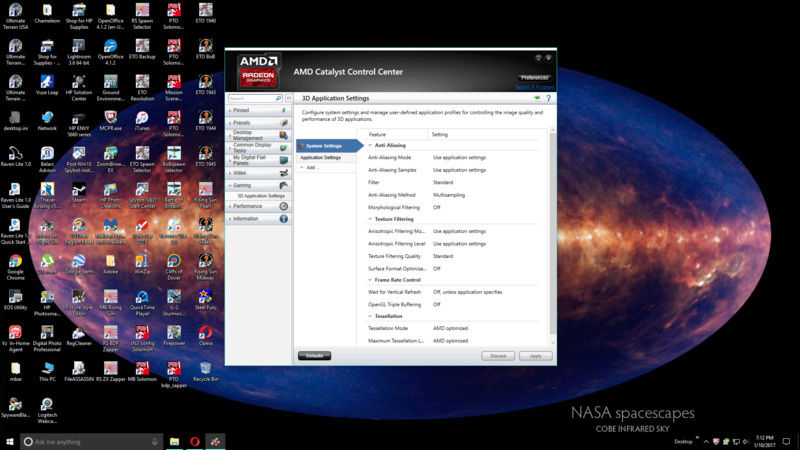Select the WinZip desktop icon
Image resolution: width=800 pixels, height=450 pixels.
[x=142, y=264]
